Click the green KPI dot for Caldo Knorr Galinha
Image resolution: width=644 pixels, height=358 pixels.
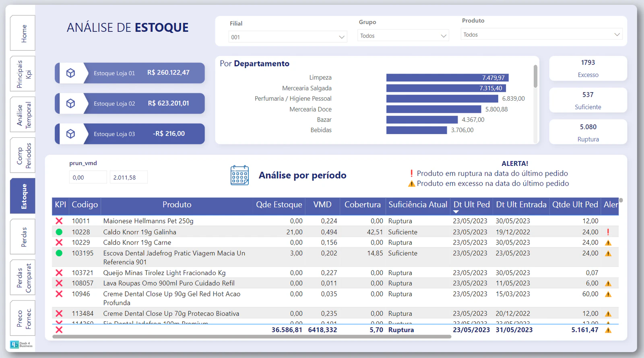59,232
